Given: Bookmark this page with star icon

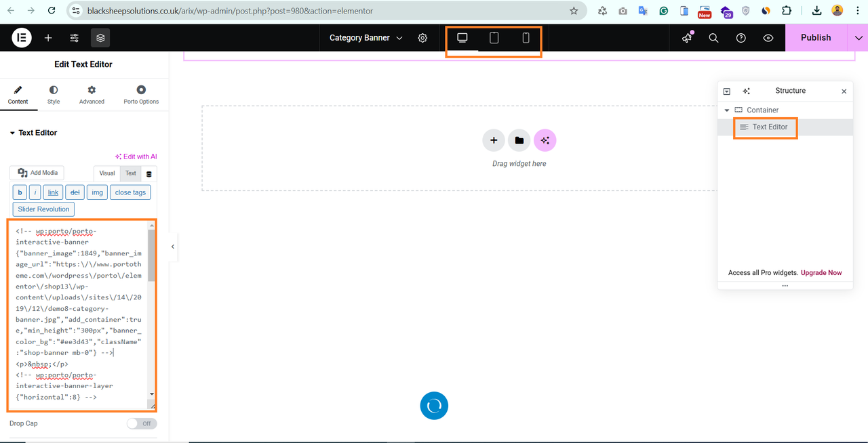Looking at the screenshot, I should point(574,11).
